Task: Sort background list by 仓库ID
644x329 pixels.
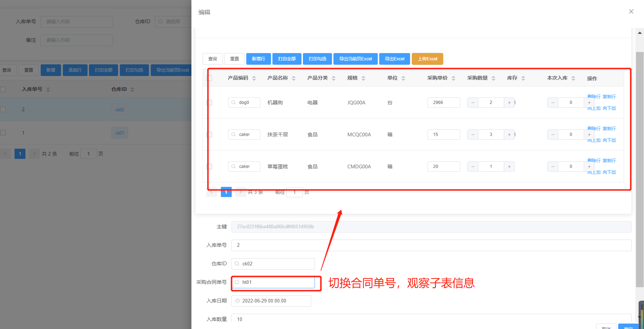Action: [x=132, y=89]
